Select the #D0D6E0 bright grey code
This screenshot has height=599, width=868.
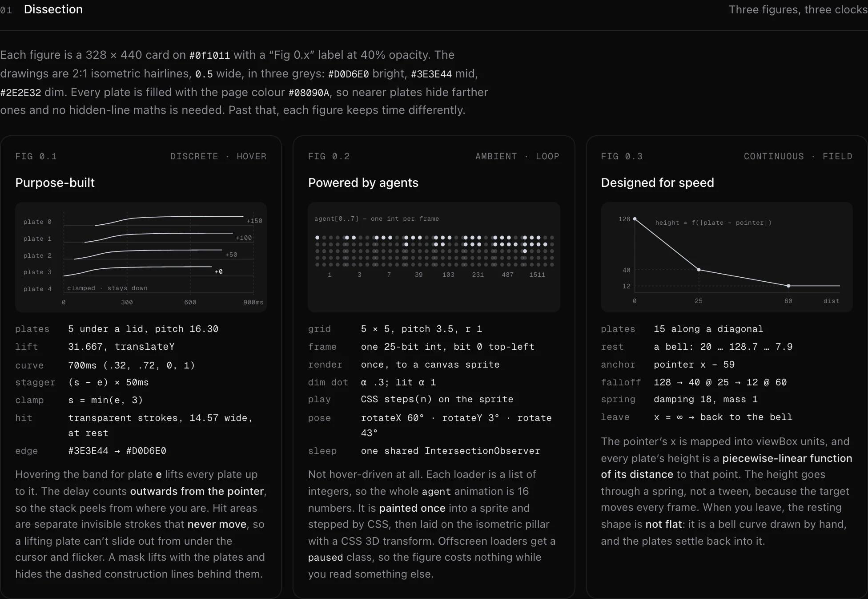(x=349, y=74)
